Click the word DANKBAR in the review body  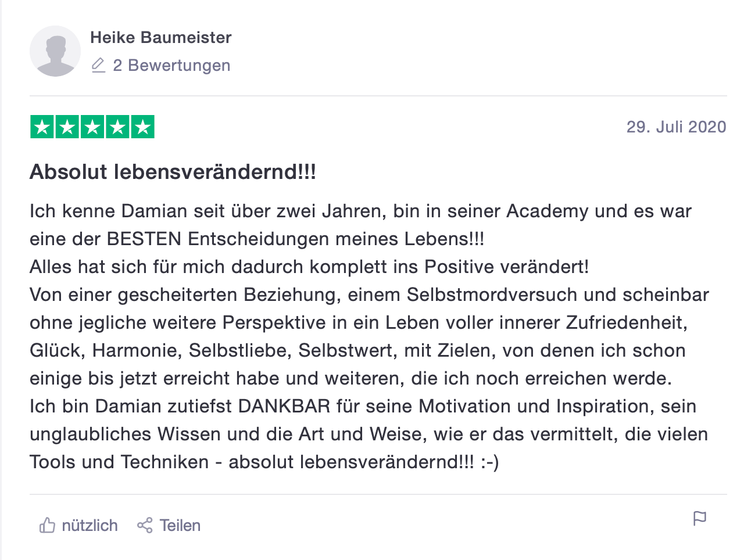pyautogui.click(x=284, y=406)
